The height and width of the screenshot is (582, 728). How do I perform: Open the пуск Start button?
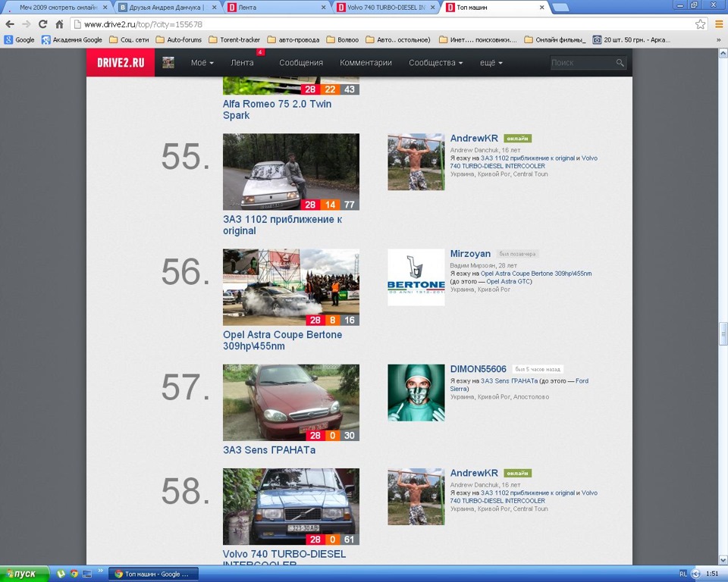coord(24,574)
